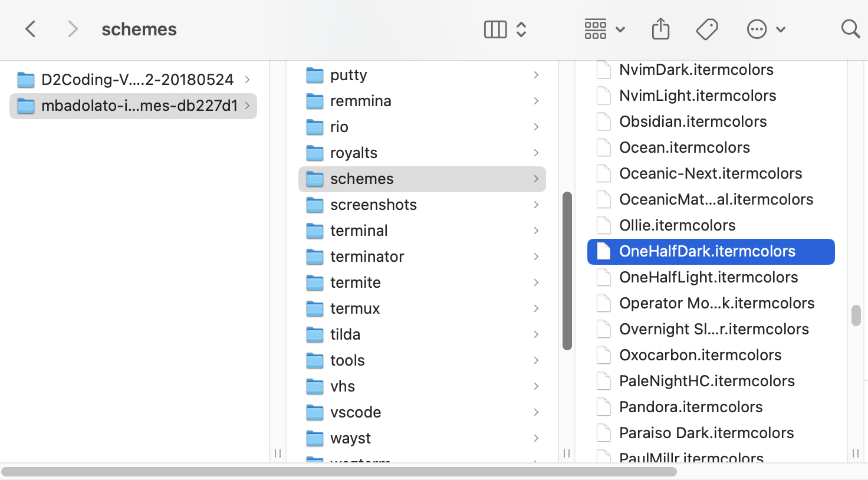The image size is (868, 480).
Task: Select Ollie.itermcolors file
Action: click(x=711, y=225)
